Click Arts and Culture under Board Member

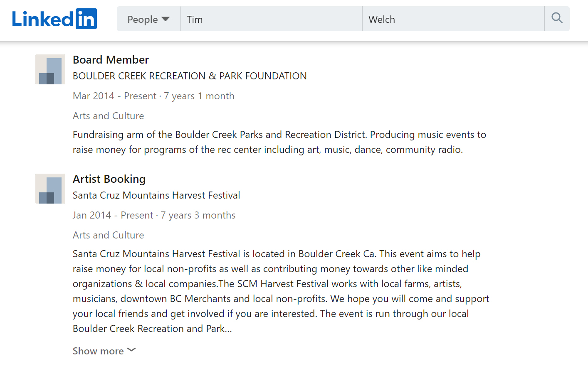tap(108, 116)
